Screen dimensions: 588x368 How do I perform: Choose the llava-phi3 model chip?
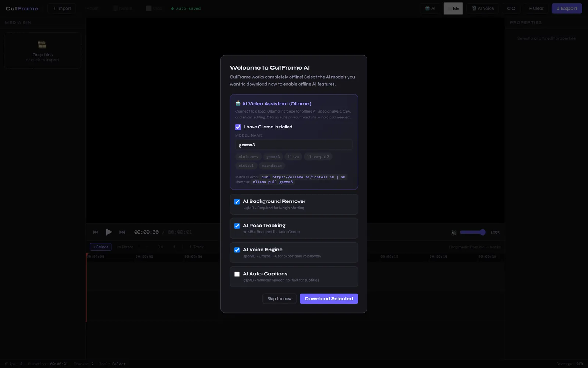[318, 157]
